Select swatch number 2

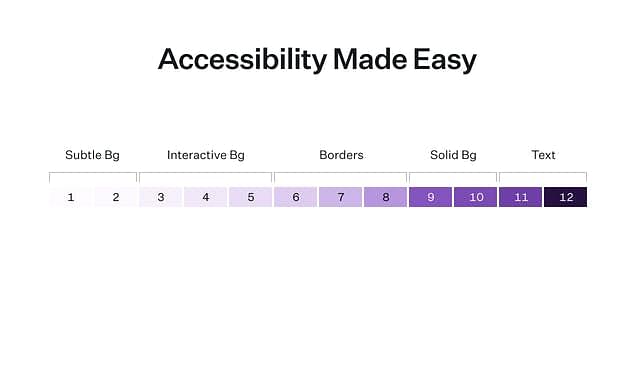(116, 197)
